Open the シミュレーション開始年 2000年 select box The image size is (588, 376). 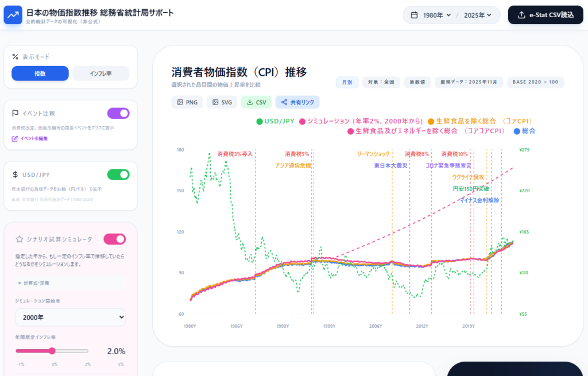tap(70, 317)
